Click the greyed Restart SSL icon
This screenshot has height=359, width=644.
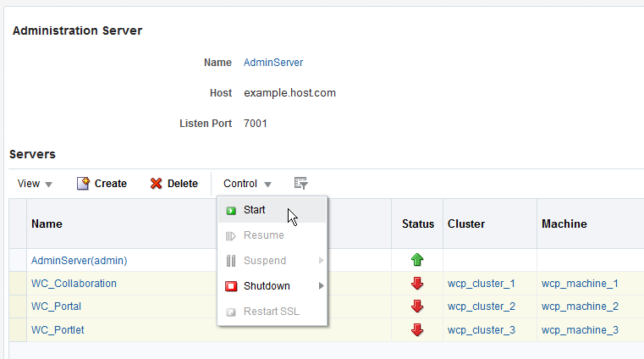coord(231,312)
